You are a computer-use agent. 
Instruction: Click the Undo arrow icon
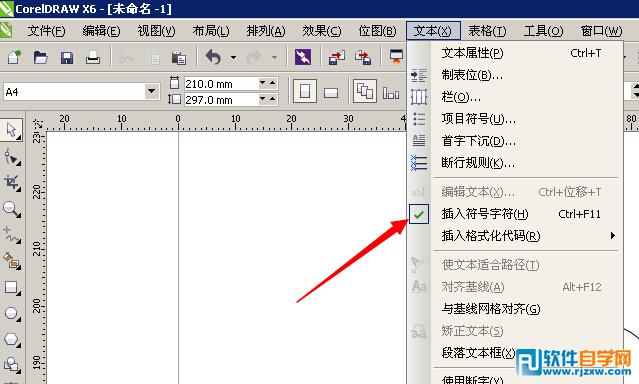click(213, 57)
